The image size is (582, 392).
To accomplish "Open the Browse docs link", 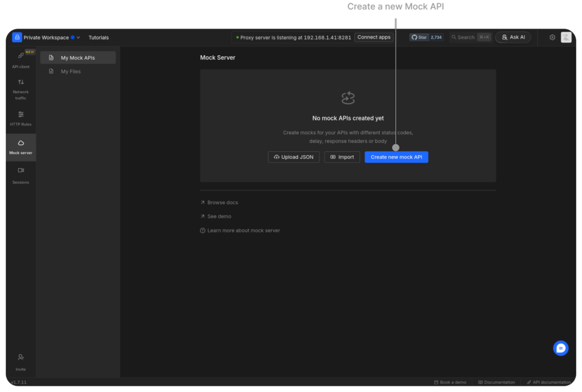I will 219,202.
